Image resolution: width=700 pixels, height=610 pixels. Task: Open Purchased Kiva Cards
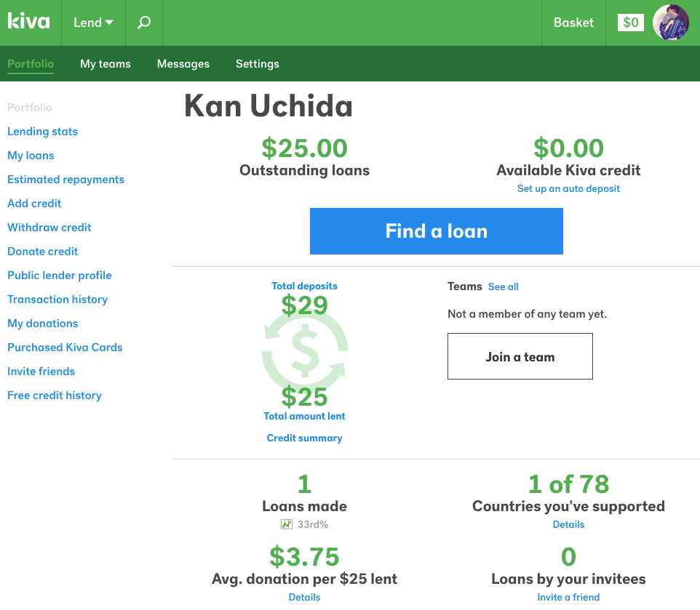tap(65, 348)
